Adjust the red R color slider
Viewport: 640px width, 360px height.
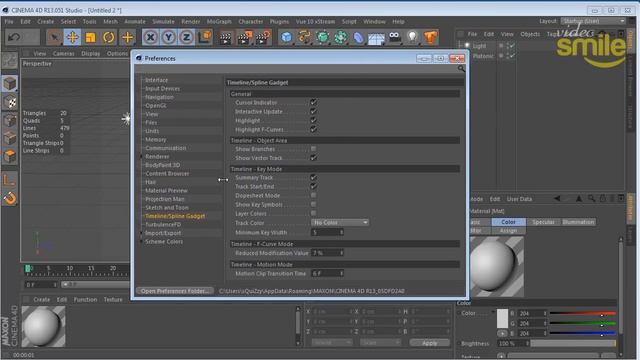pos(582,313)
